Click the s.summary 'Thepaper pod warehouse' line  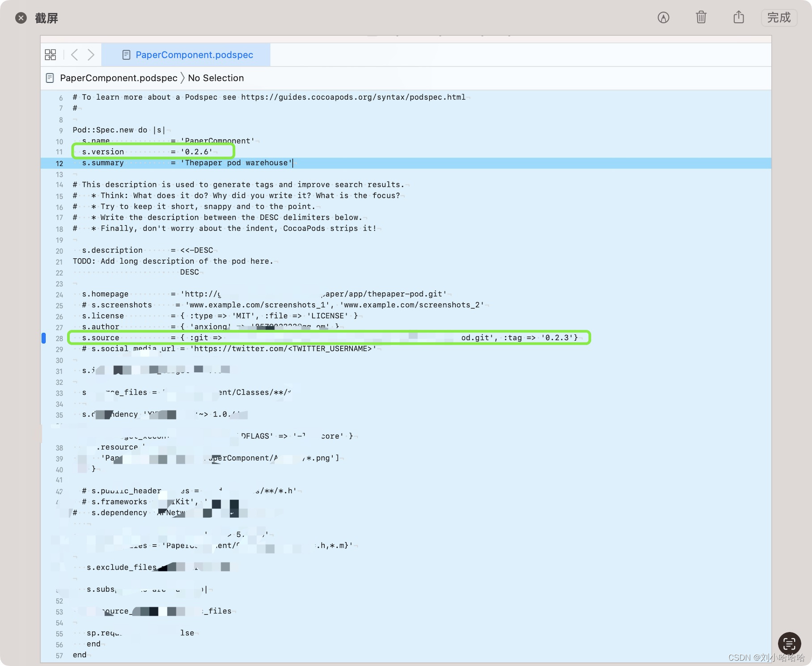(187, 163)
